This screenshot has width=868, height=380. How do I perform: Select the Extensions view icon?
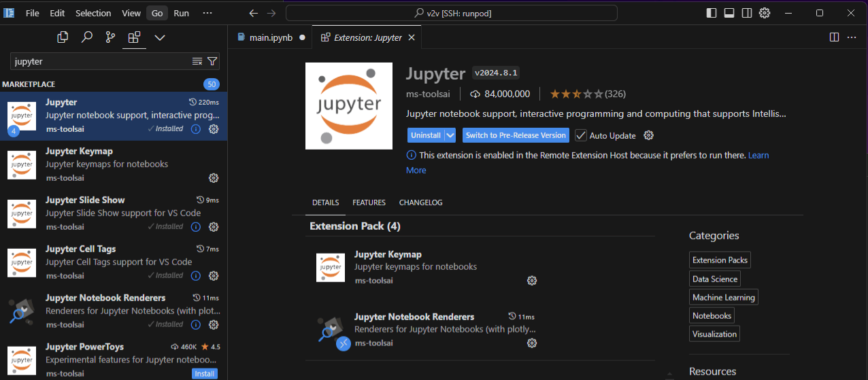pos(134,37)
